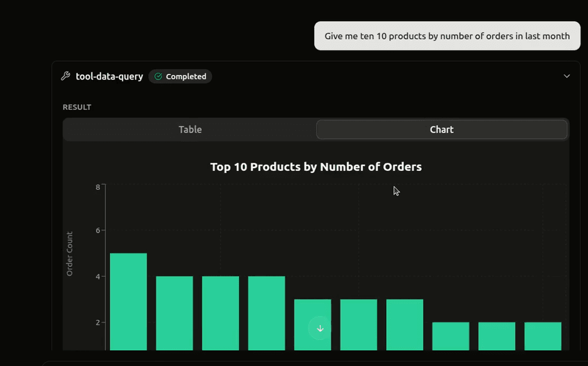Switch to the Table tab
Image resolution: width=588 pixels, height=366 pixels.
(190, 130)
